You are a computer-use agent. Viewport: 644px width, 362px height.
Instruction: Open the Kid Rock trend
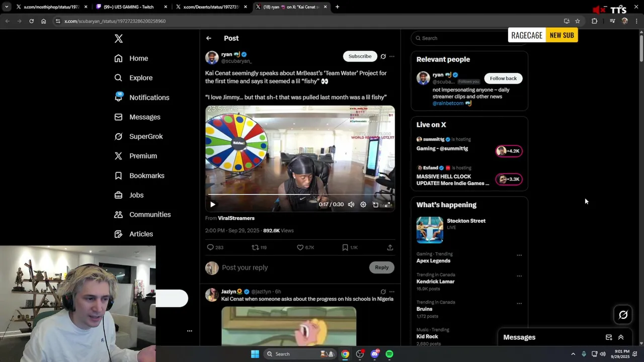click(427, 336)
